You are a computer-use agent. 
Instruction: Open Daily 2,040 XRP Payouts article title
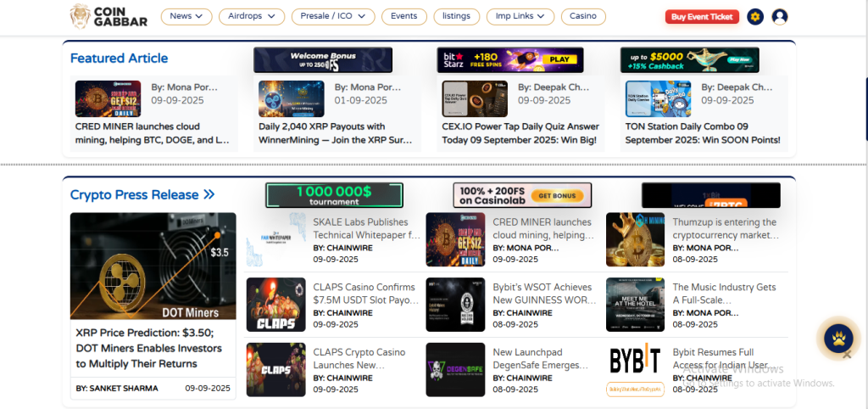tap(336, 133)
